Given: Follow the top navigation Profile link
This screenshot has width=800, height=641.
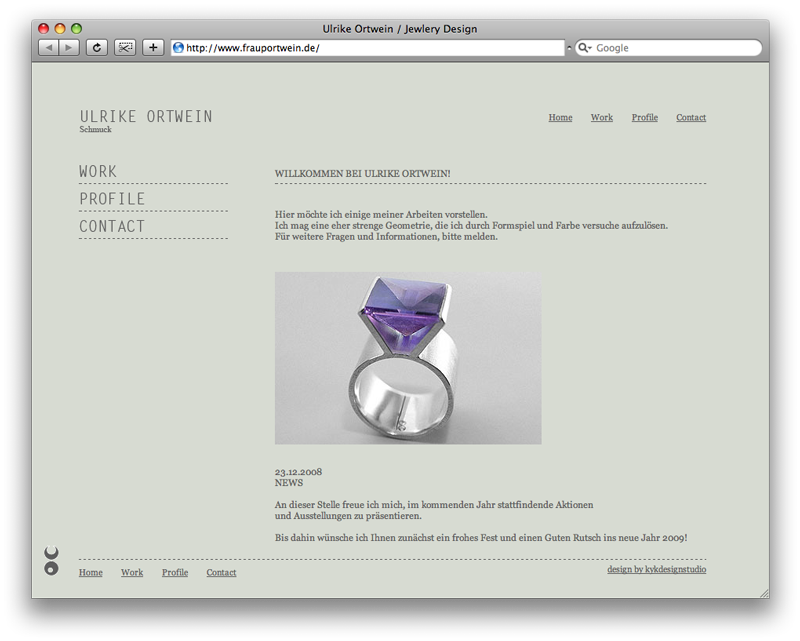Looking at the screenshot, I should pyautogui.click(x=644, y=117).
